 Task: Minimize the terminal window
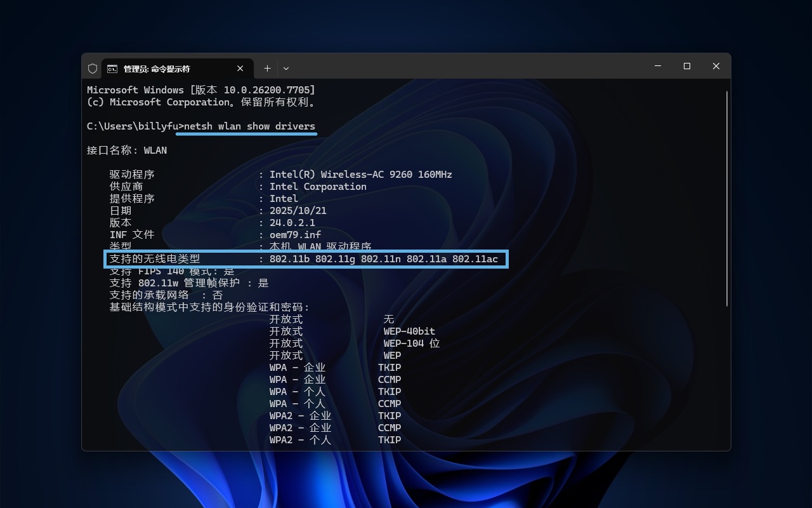tap(657, 66)
